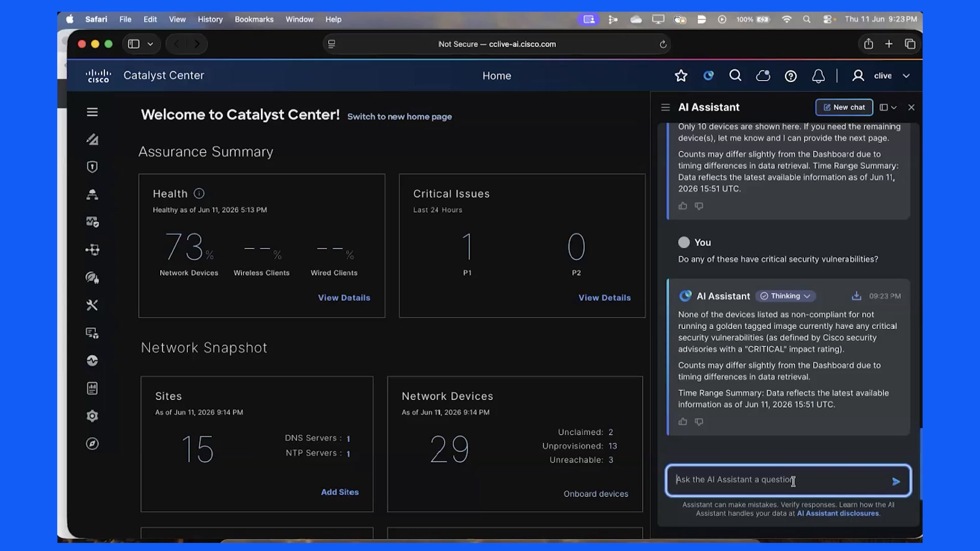Thumbs up the earlier devices response
This screenshot has height=551, width=980.
pos(682,206)
